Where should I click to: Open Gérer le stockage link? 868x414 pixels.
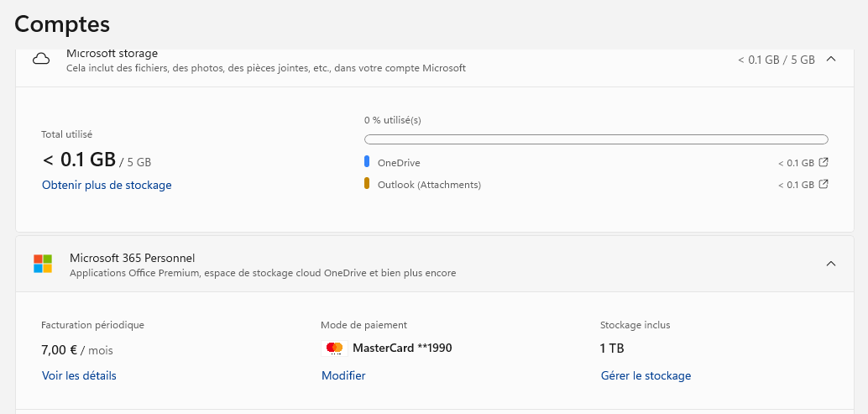point(646,376)
